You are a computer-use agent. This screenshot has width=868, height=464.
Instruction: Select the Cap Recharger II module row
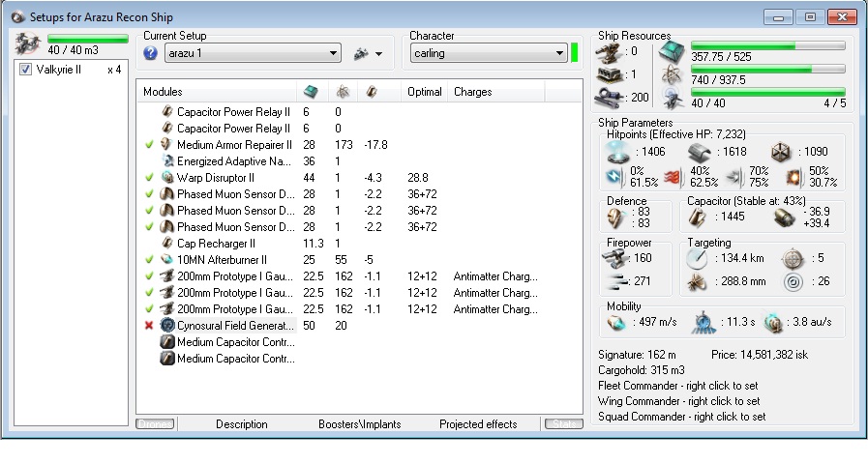(360, 244)
